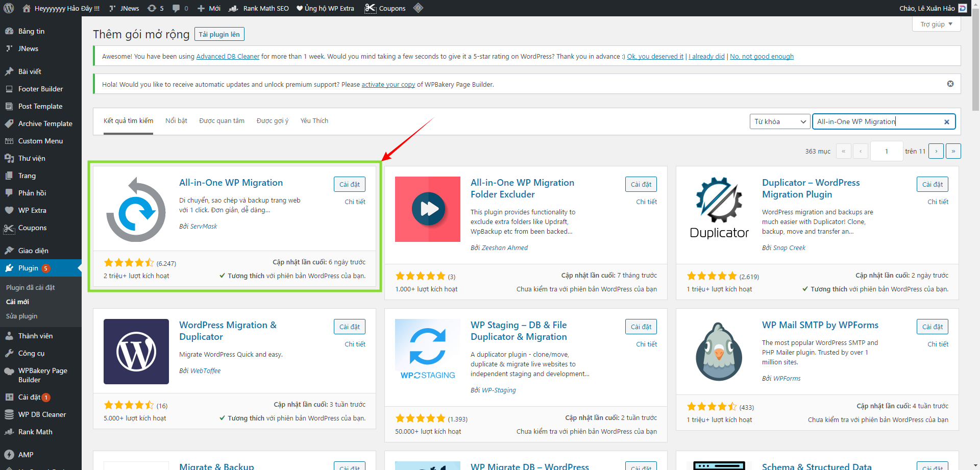
Task: Switch to the Nổi bật tab
Action: pyautogui.click(x=176, y=120)
